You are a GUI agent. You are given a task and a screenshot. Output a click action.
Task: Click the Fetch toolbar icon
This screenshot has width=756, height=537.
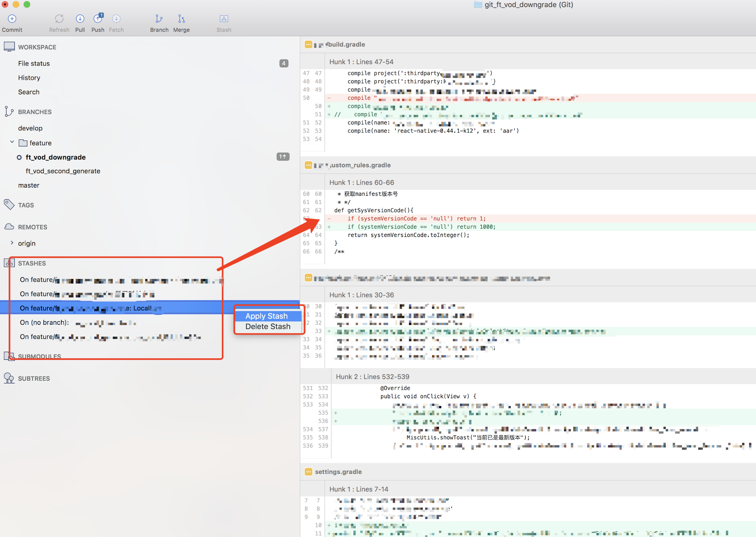116,19
